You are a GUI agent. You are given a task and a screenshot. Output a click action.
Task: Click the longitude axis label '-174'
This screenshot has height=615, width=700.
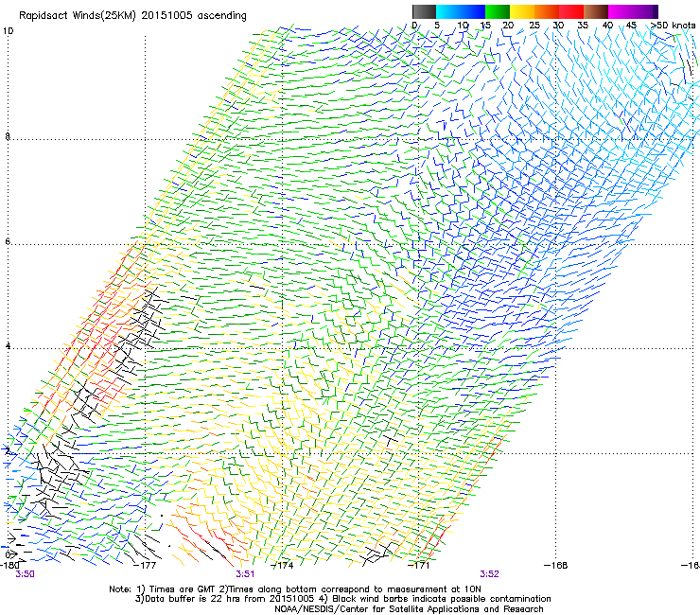coord(283,566)
